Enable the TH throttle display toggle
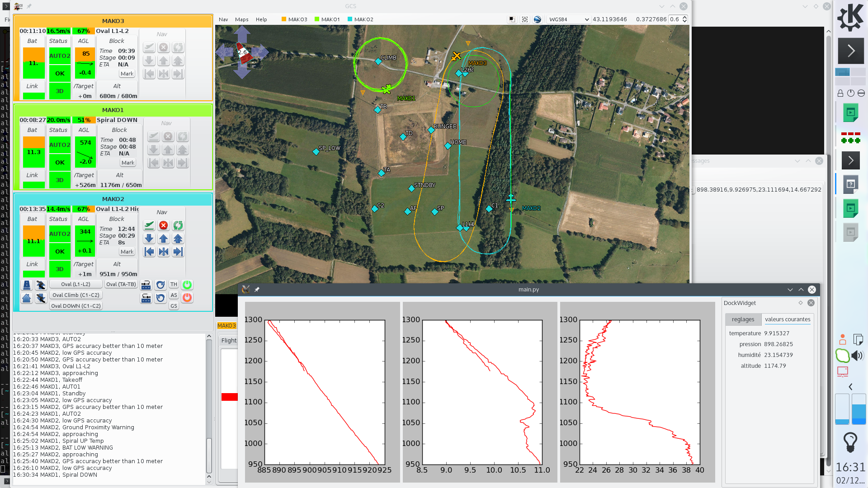 pyautogui.click(x=174, y=285)
